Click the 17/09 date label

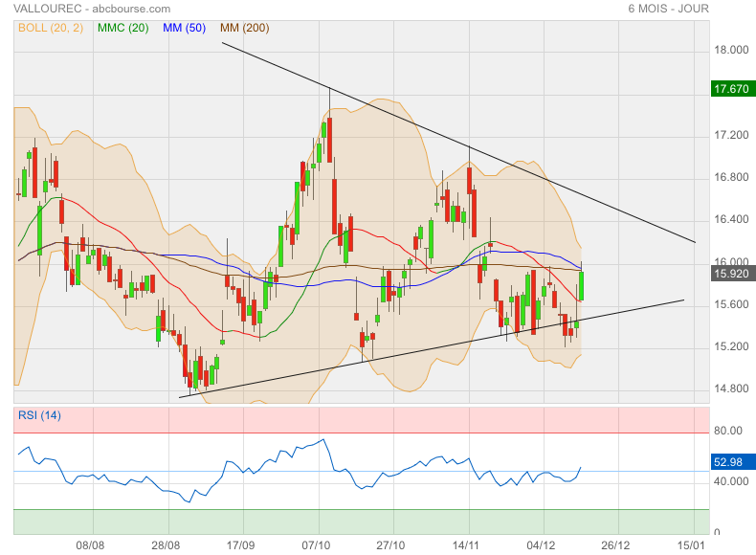click(x=240, y=545)
